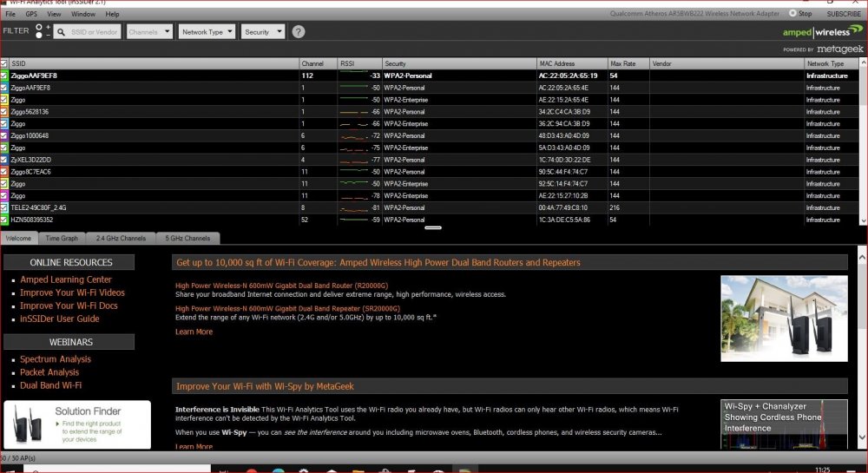Uncheck ZiggoAAF9EF8 on channel 112
This screenshot has width=868, height=473.
point(3,76)
